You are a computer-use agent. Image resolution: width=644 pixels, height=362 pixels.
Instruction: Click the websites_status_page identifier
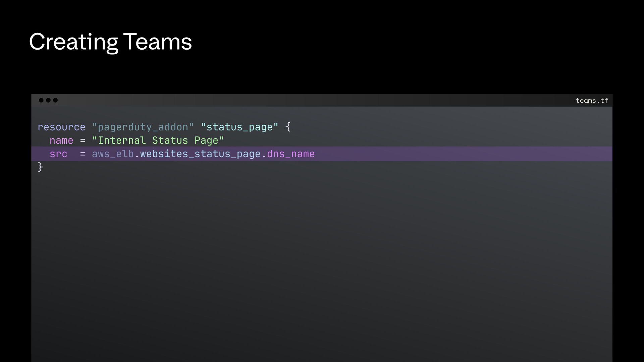coord(200,154)
